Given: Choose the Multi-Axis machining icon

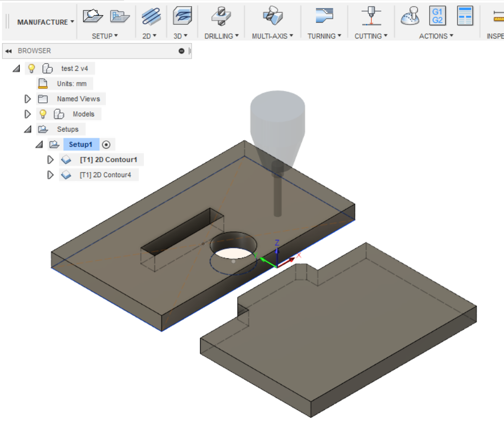Looking at the screenshot, I should [273, 16].
